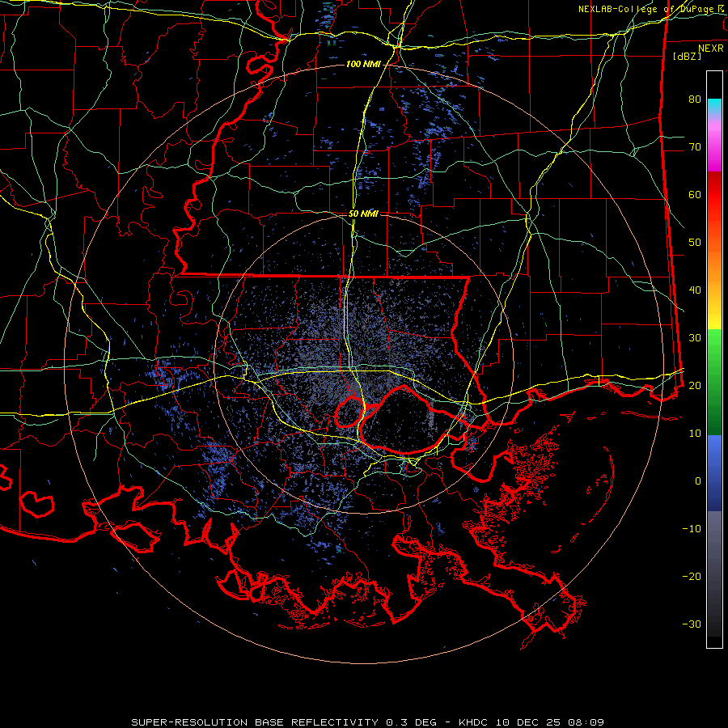Click the "10" dBZ scale value
Viewport: 728px width, 728px height.
695,434
